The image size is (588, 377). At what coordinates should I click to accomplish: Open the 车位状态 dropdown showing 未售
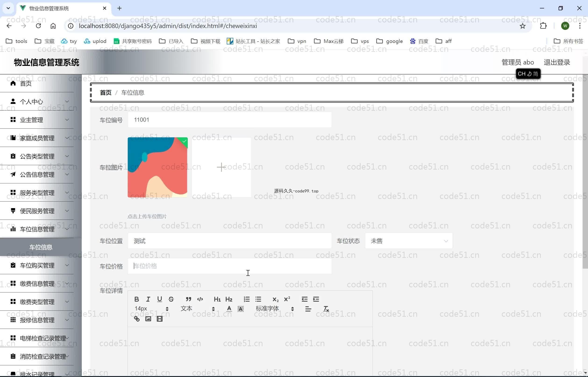click(409, 241)
